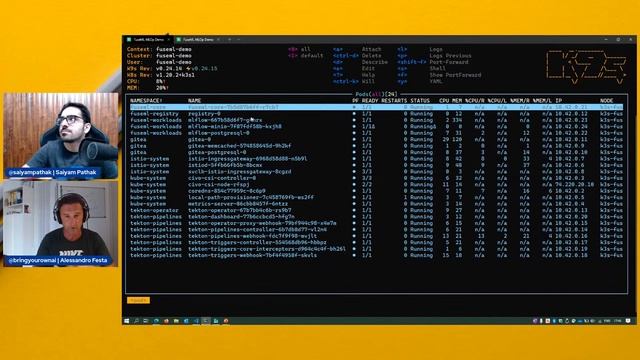Click the READY column header

point(370,100)
